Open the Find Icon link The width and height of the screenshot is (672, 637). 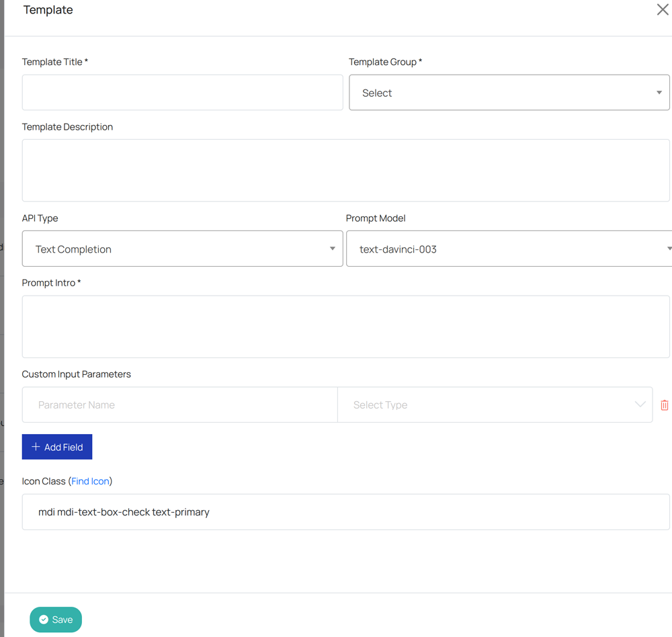(x=90, y=481)
